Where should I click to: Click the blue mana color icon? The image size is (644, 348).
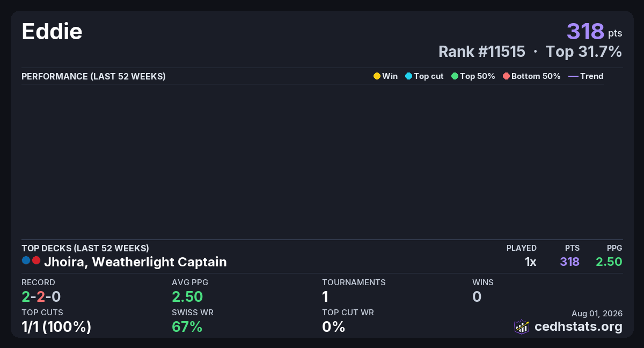click(26, 260)
